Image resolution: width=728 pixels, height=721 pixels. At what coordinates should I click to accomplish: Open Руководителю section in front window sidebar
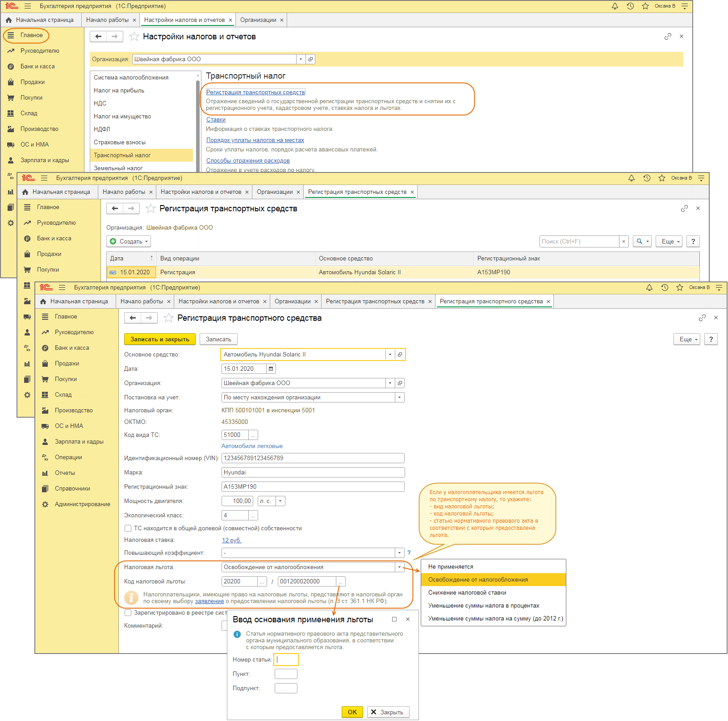coord(74,332)
